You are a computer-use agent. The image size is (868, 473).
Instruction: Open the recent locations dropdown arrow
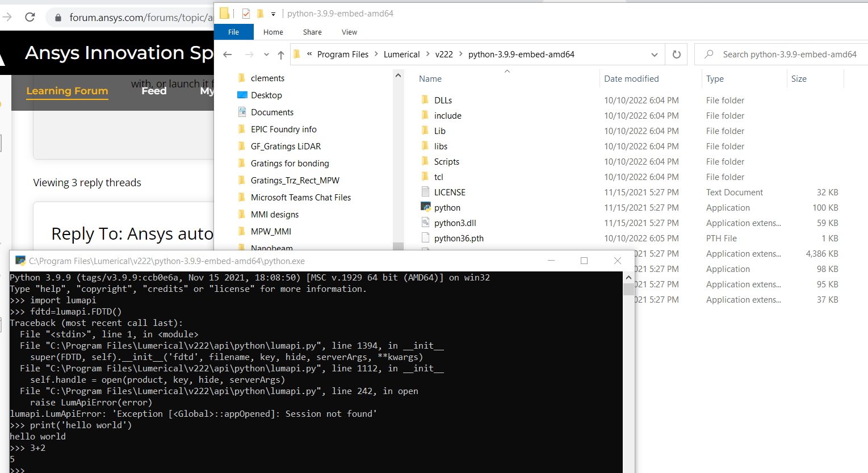pos(266,55)
